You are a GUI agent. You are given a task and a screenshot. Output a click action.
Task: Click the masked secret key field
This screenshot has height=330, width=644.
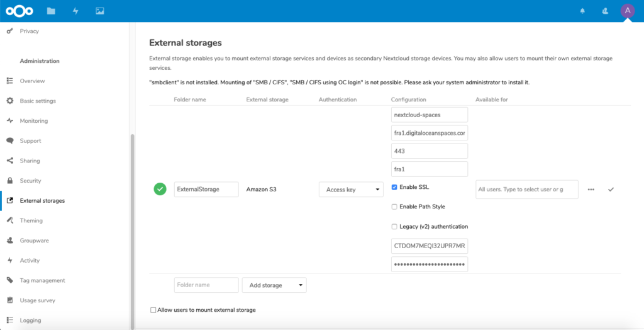point(430,265)
